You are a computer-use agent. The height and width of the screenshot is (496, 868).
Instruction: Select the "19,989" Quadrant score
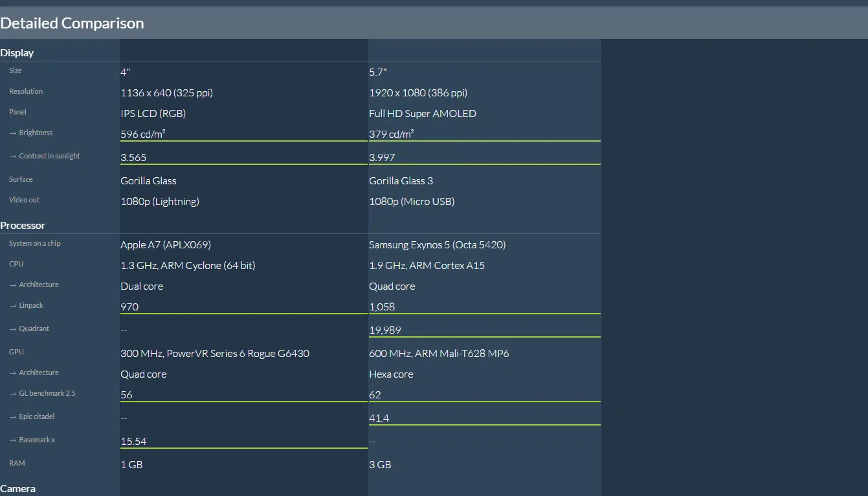385,330
